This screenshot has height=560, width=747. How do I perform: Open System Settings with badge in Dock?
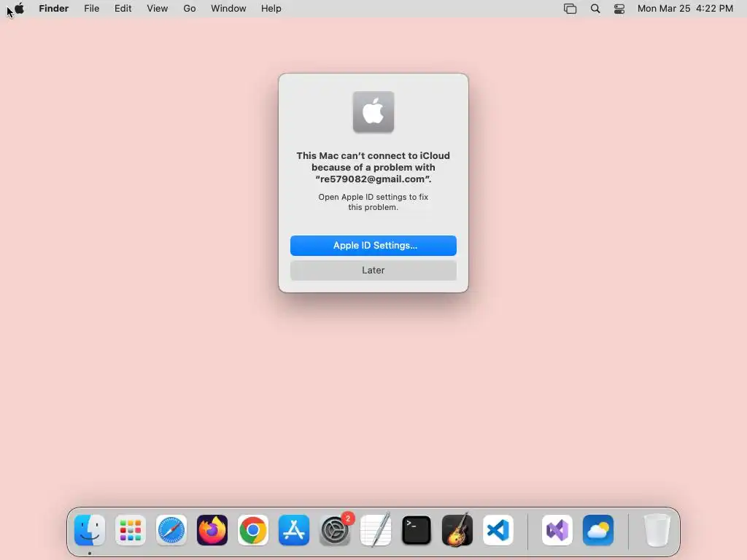coord(335,530)
